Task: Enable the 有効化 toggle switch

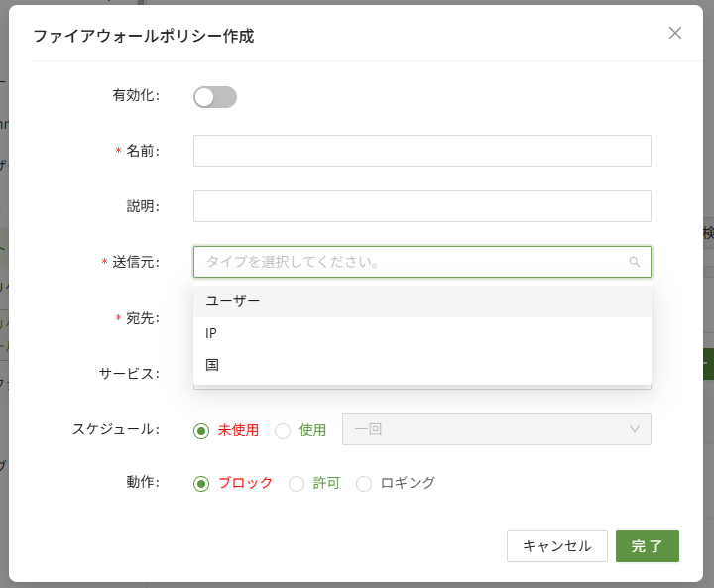Action: 214,96
